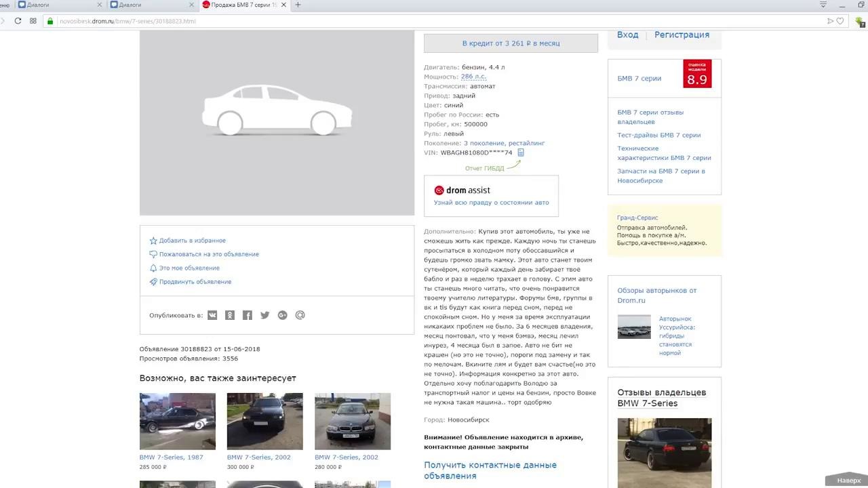
Task: Share the listing on Odnoklassniki icon
Action: 230,315
